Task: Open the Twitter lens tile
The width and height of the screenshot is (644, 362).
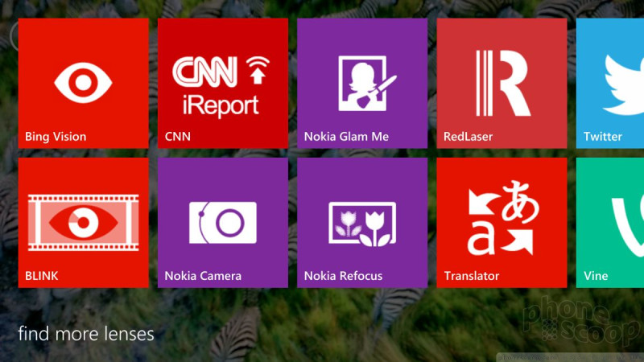Action: pyautogui.click(x=610, y=84)
